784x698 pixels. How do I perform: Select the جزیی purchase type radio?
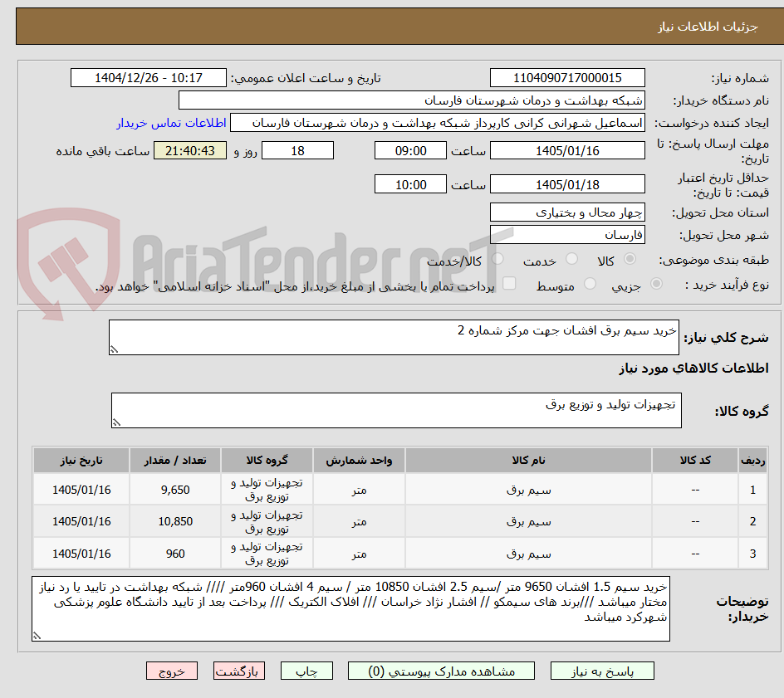coord(656,284)
